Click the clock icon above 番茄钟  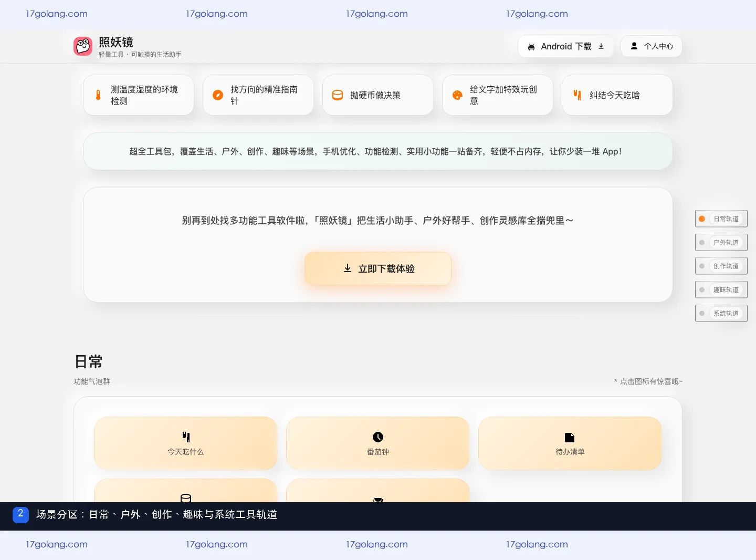[x=378, y=437]
